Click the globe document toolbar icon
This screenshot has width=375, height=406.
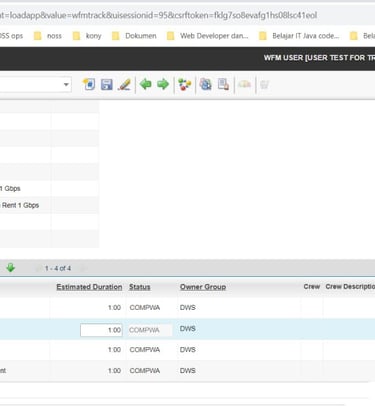coord(206,84)
